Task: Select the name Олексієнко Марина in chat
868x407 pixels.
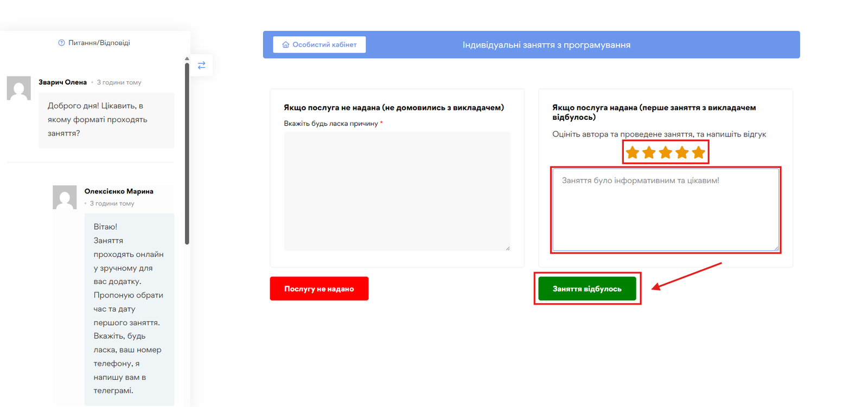Action: [x=119, y=191]
